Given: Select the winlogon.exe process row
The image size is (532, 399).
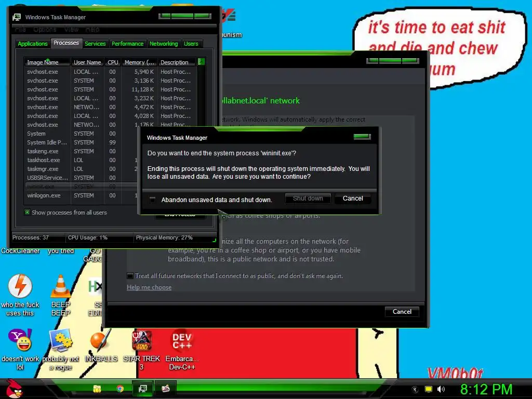Looking at the screenshot, I should coord(82,195).
